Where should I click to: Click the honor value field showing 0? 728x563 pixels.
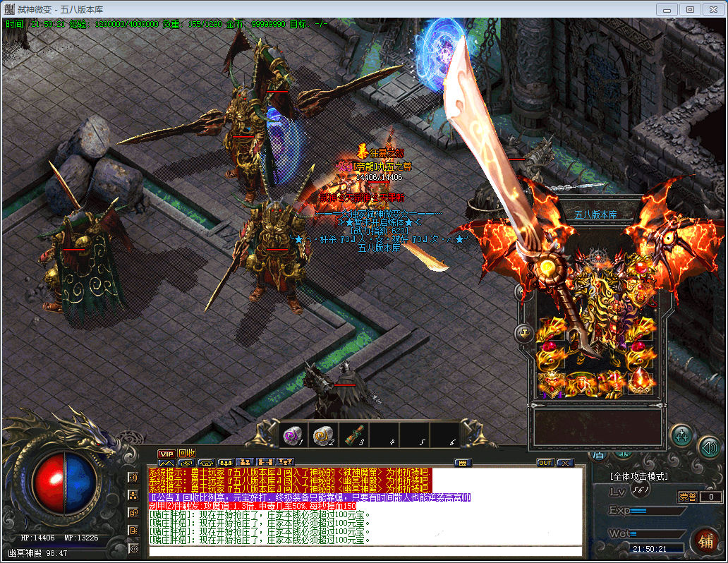pos(711,497)
